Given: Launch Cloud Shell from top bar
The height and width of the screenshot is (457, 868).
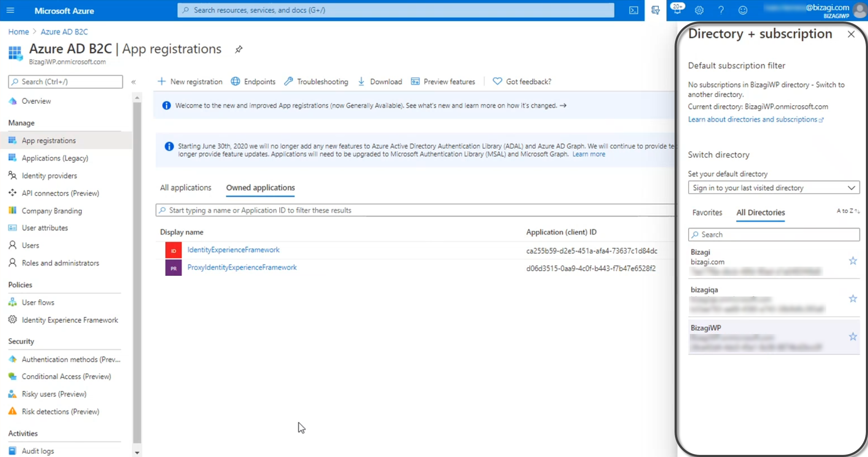Looking at the screenshot, I should 633,11.
